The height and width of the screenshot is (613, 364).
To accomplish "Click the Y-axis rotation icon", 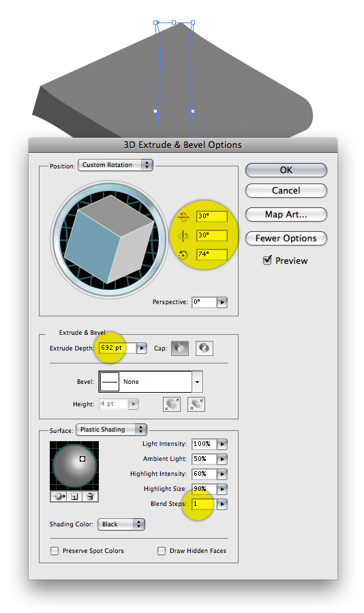I will (x=183, y=235).
